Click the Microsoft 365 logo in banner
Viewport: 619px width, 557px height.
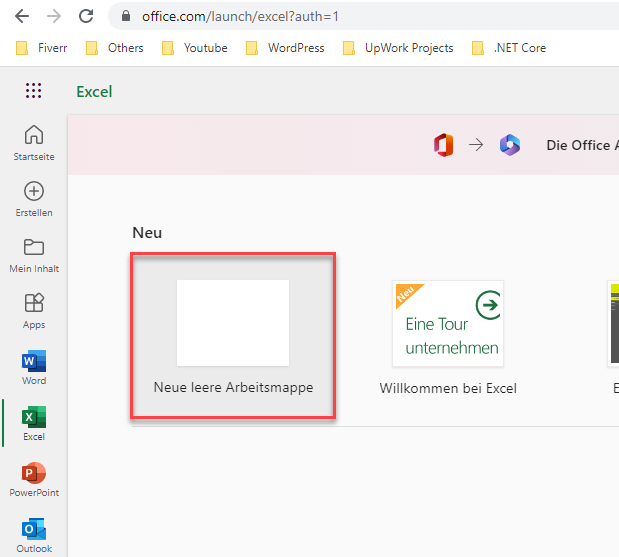click(x=510, y=145)
